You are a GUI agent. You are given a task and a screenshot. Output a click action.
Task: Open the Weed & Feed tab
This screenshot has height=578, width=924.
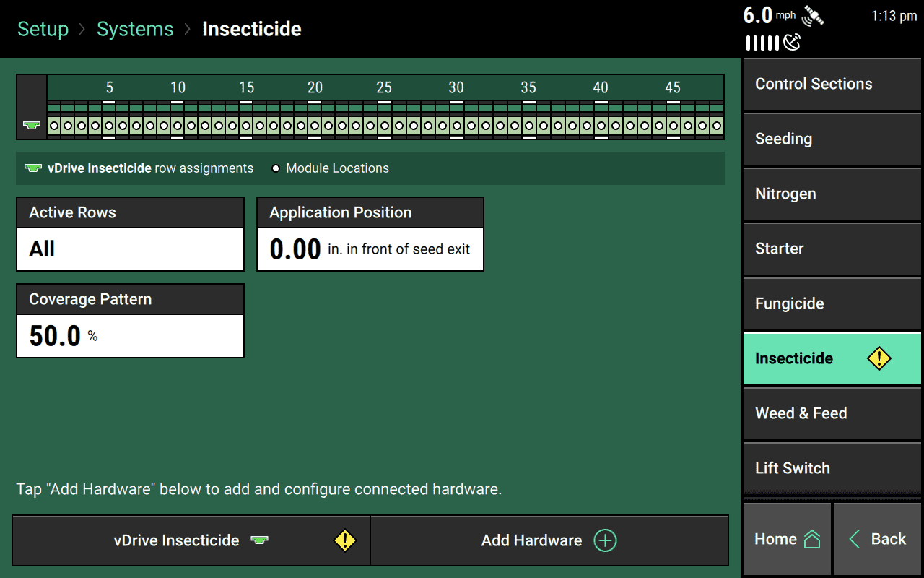click(x=832, y=413)
